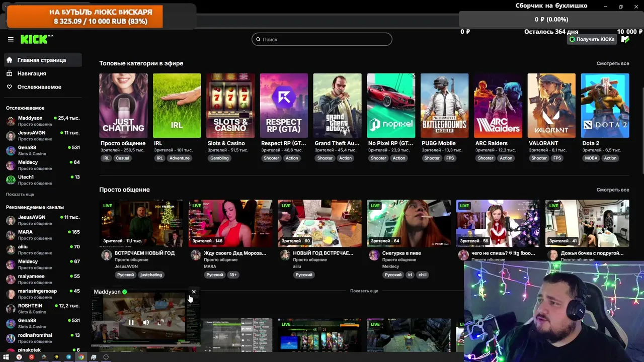Mute the Maddyson mini player
This screenshot has width=644, height=362.
coord(146,322)
